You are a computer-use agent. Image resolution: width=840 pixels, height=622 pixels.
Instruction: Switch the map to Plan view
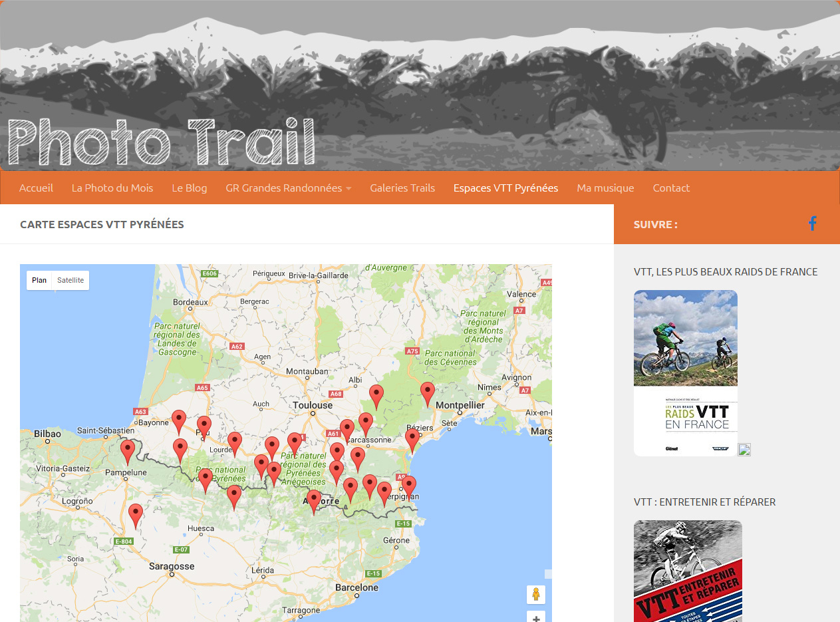click(39, 280)
